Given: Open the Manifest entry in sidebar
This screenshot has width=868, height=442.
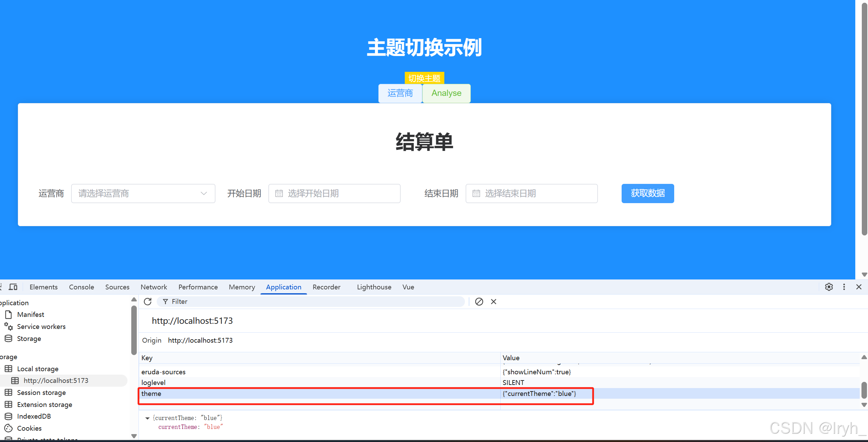Looking at the screenshot, I should (x=30, y=314).
